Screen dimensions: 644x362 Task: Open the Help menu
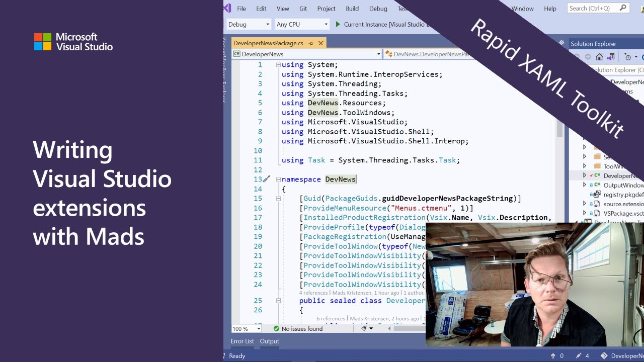tap(550, 9)
